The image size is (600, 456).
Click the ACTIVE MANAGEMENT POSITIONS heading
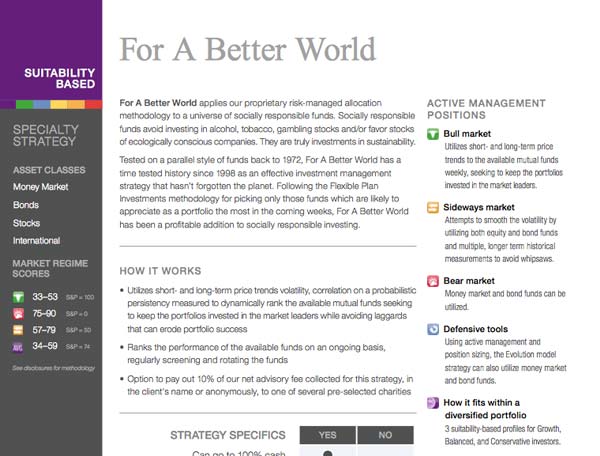pos(486,109)
